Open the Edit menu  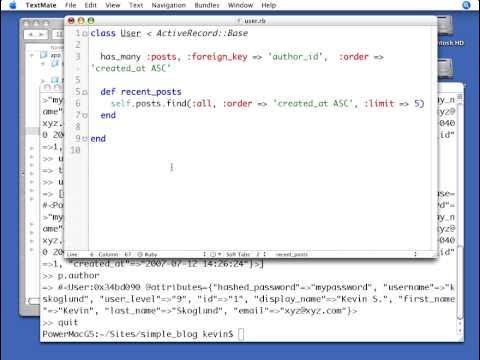coord(90,5)
